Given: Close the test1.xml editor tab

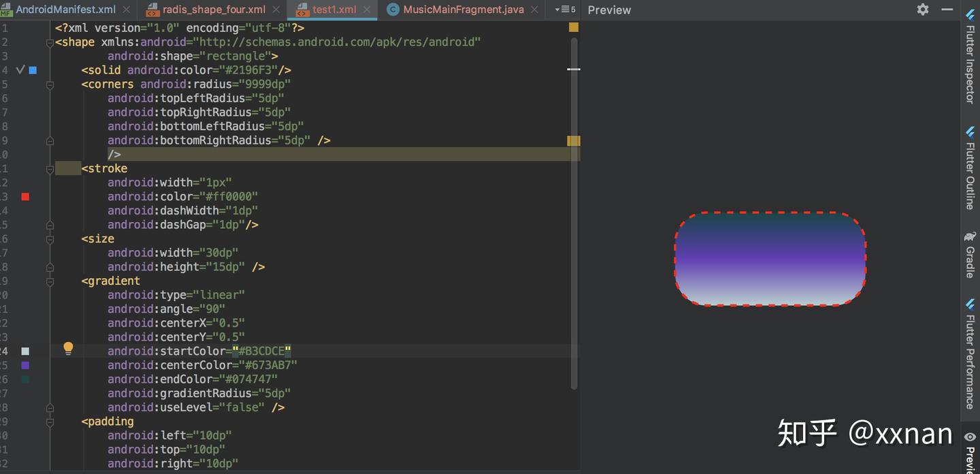Looking at the screenshot, I should click(367, 10).
